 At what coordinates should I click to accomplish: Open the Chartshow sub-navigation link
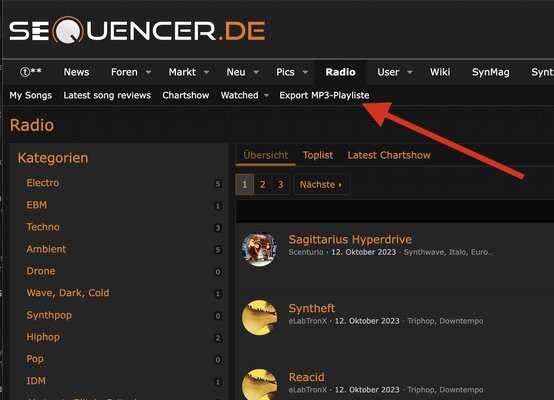(185, 95)
